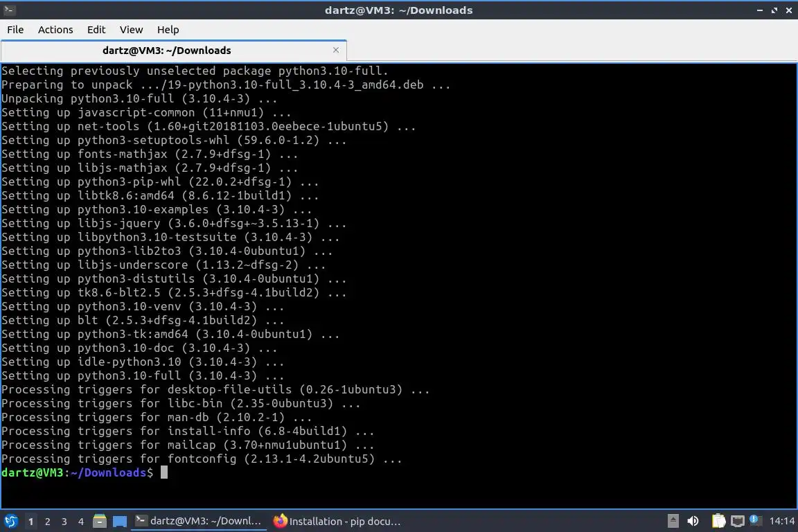Click 'Processing triggers for man-db' line
The height and width of the screenshot is (532, 798).
coord(157,417)
